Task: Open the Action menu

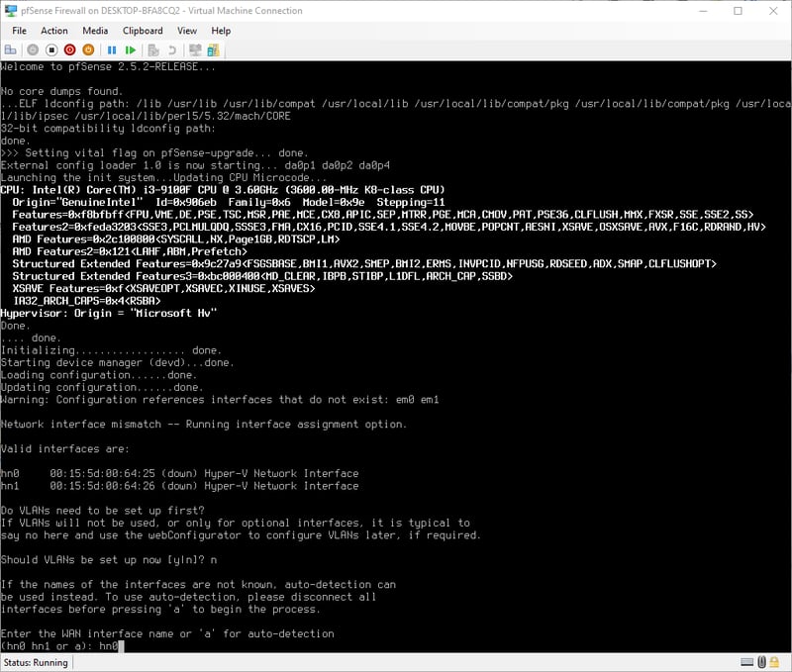Action: (x=54, y=31)
